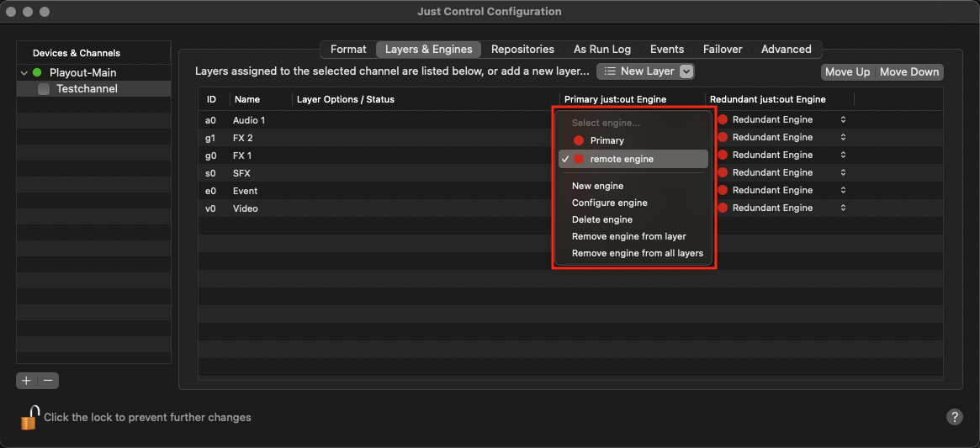The image size is (980, 448).
Task: Select Remove engine from layer
Action: [633, 237]
